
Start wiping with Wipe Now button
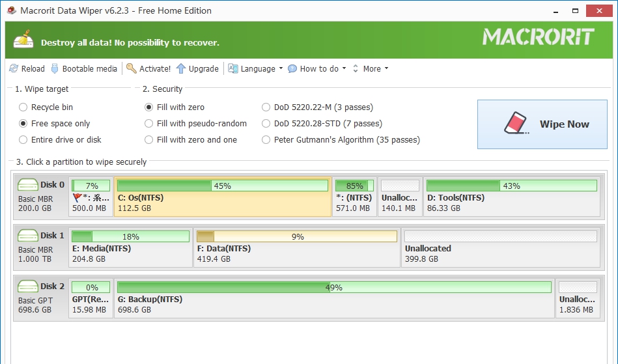coord(542,124)
